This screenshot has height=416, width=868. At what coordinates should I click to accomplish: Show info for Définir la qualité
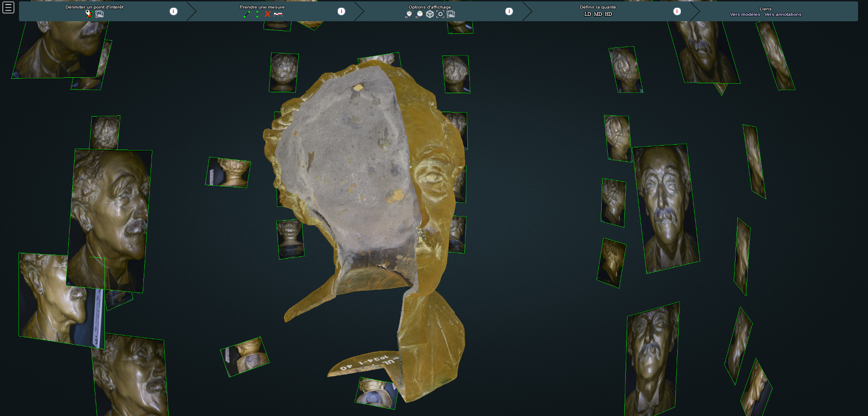point(677,11)
